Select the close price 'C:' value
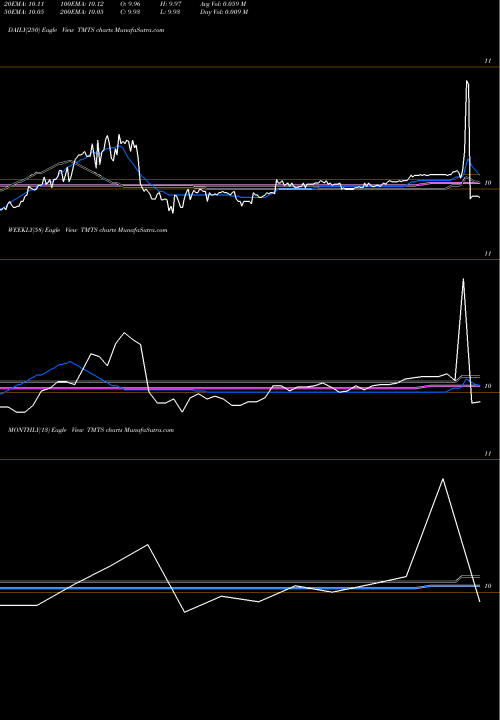 pyautogui.click(x=130, y=12)
